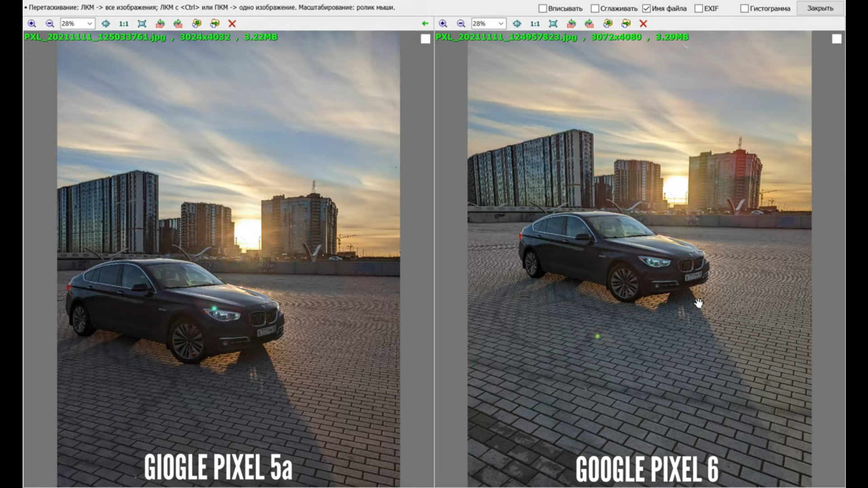Viewport: 868px width, 488px height.
Task: Enable the Вписывать checkbox
Action: (x=543, y=9)
